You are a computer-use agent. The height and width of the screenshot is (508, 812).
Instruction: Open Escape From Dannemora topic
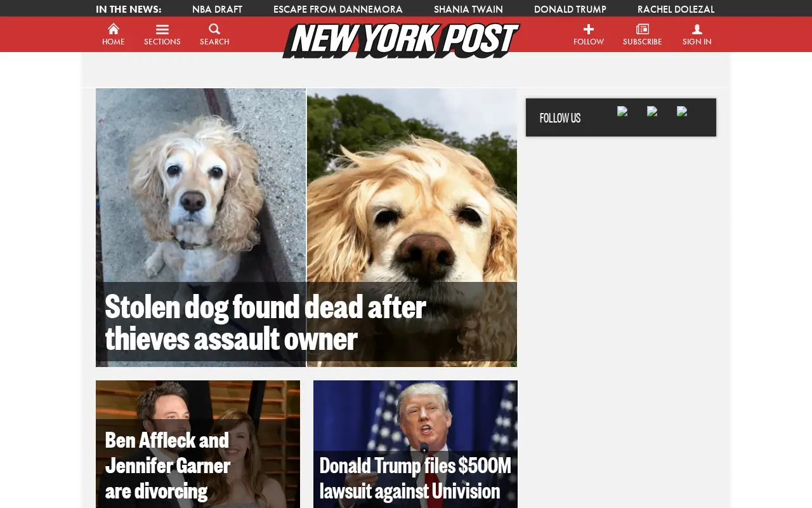(338, 9)
